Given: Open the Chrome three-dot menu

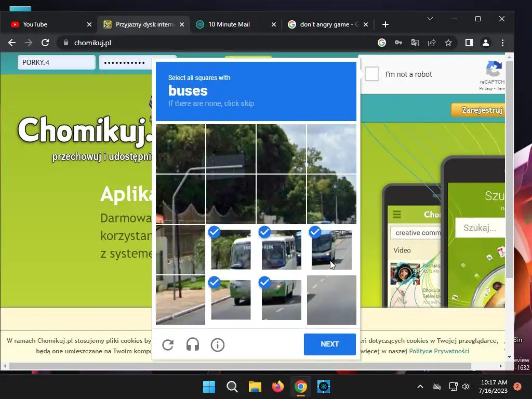Looking at the screenshot, I should point(502,43).
